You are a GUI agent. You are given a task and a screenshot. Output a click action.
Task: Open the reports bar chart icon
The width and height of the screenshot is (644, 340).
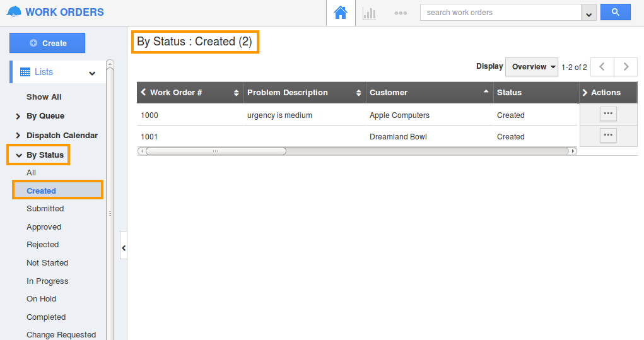tap(369, 13)
